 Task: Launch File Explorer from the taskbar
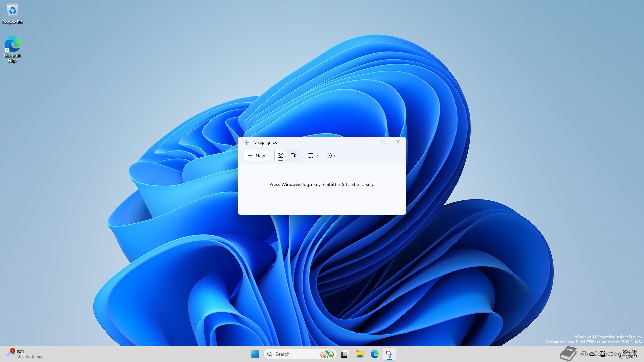click(360, 354)
